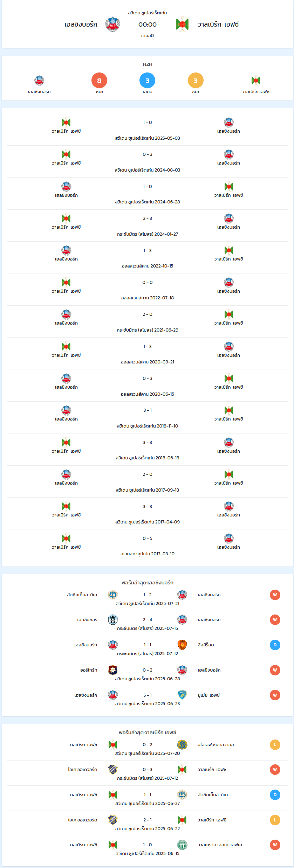Click the เฮลซิงบอร์ก crest in the match header
The height and width of the screenshot is (868, 294).
point(112,25)
